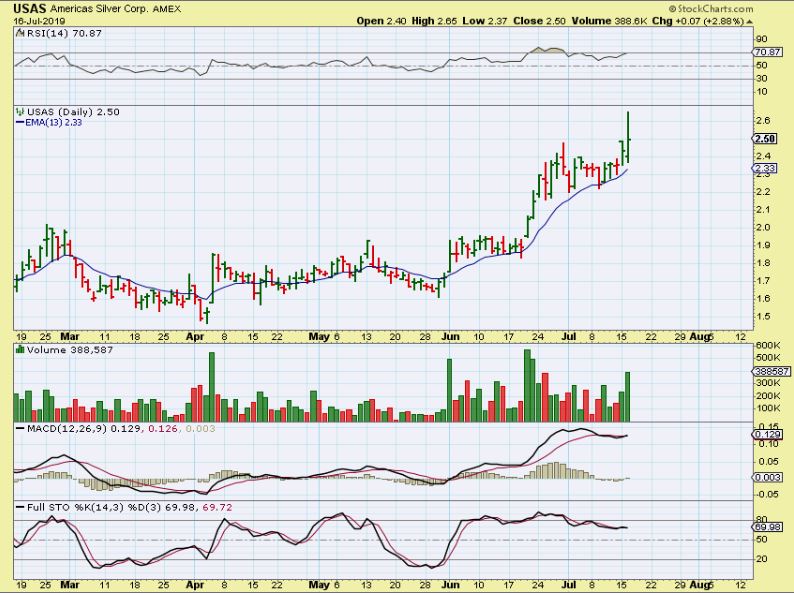Image resolution: width=794 pixels, height=595 pixels.
Task: Click the Jul label under the price panel
Action: (x=569, y=336)
